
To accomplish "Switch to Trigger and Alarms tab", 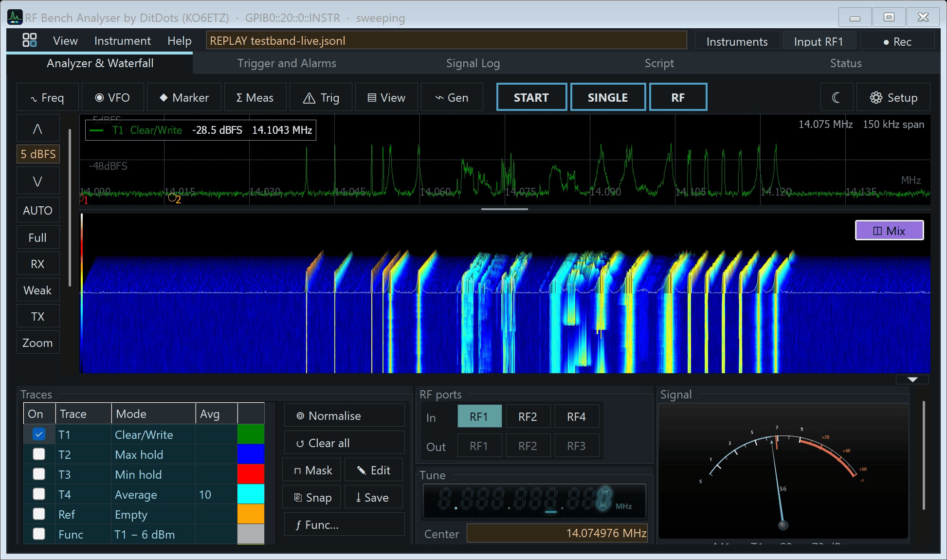I will click(x=287, y=63).
